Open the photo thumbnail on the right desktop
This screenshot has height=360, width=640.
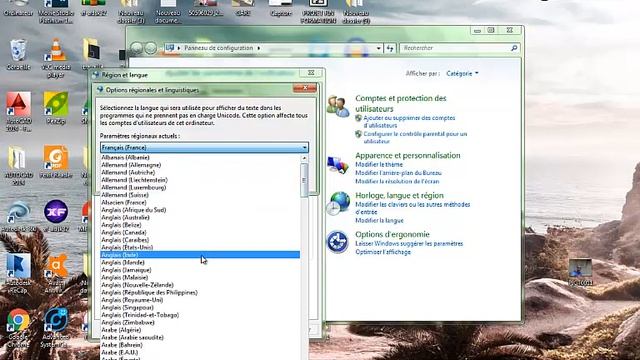click(x=580, y=271)
